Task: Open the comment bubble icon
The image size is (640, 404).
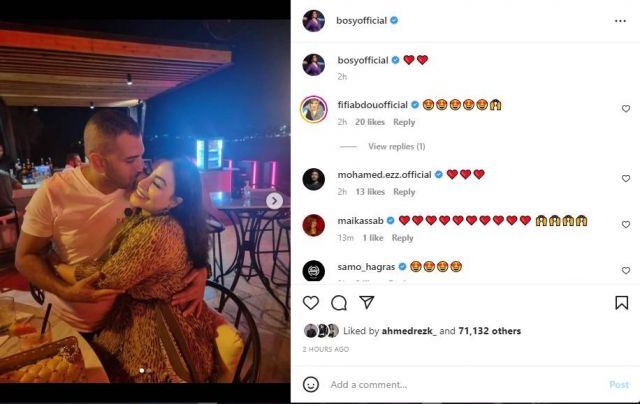Action: tap(339, 302)
